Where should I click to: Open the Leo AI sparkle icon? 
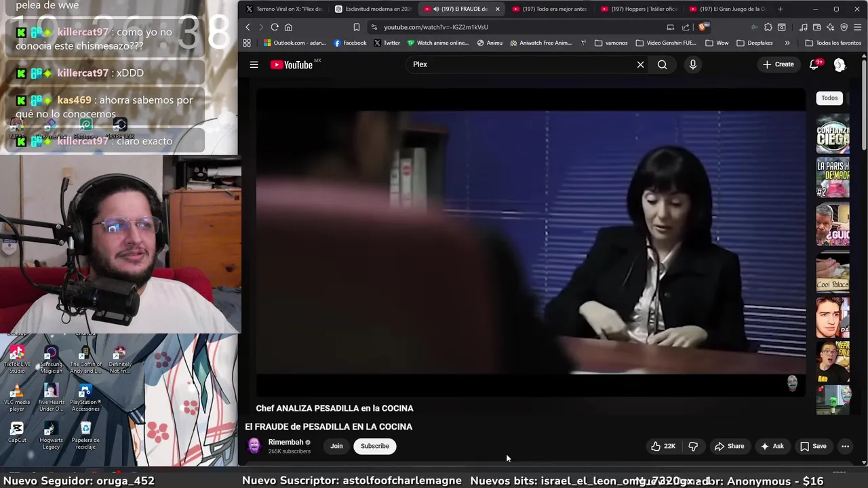tap(831, 27)
